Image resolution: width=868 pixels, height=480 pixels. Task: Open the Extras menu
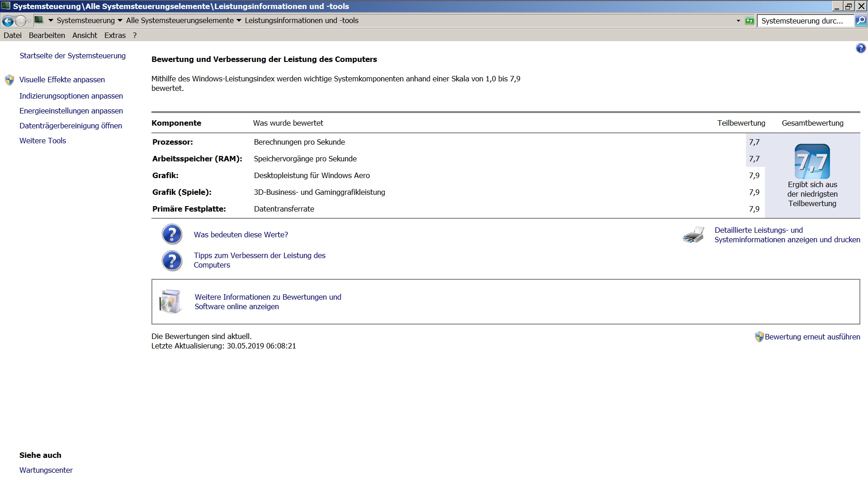point(115,35)
